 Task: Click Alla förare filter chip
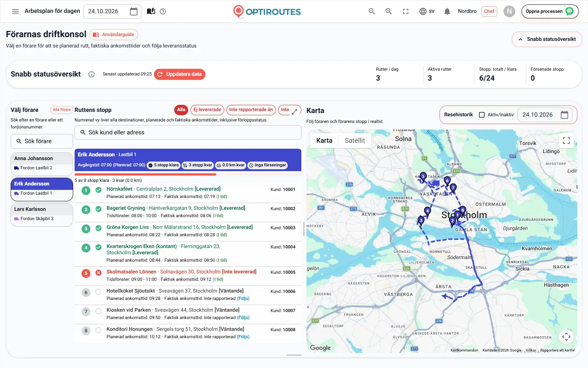pos(61,110)
